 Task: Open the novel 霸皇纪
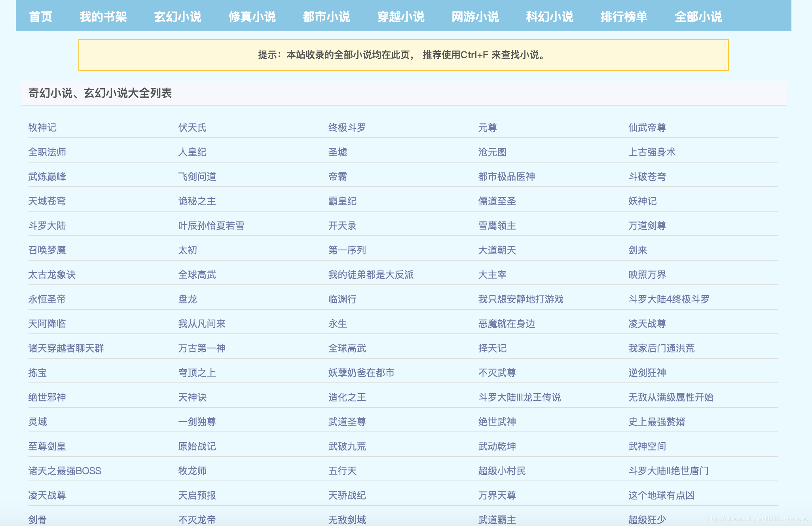pyautogui.click(x=342, y=201)
